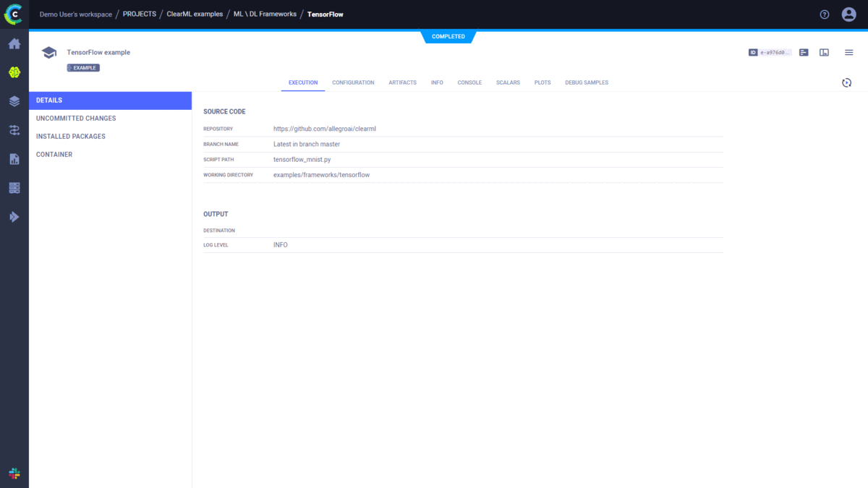Open the help question-mark icon
This screenshot has height=488, width=868.
click(824, 14)
